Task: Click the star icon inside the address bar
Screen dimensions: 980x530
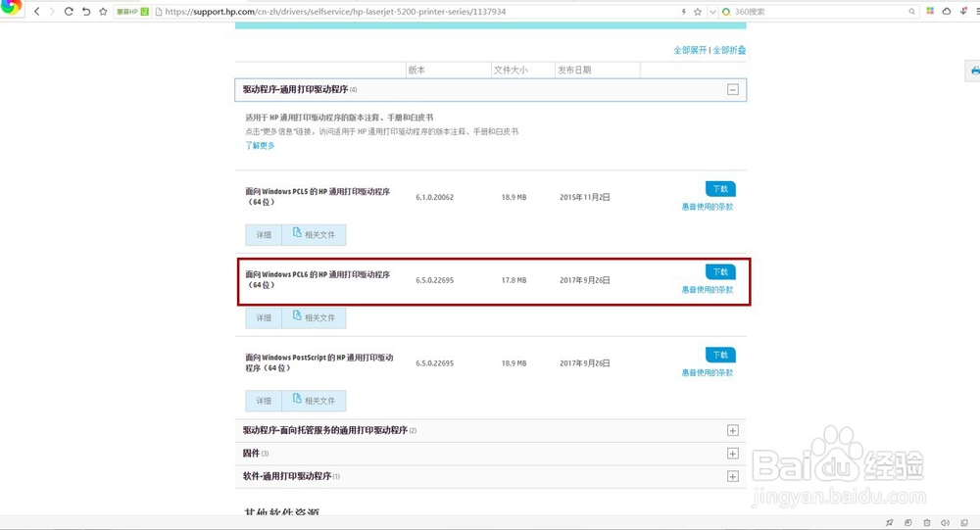Action: pyautogui.click(x=698, y=11)
